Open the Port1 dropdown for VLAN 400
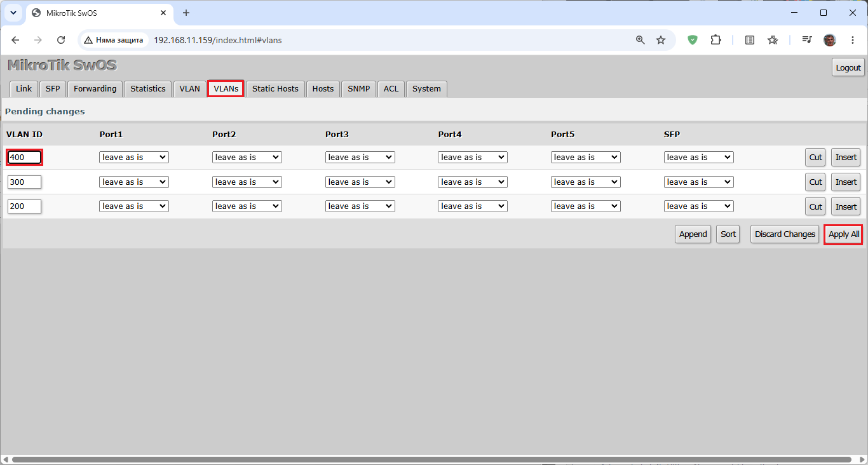The image size is (868, 465). [x=134, y=158]
